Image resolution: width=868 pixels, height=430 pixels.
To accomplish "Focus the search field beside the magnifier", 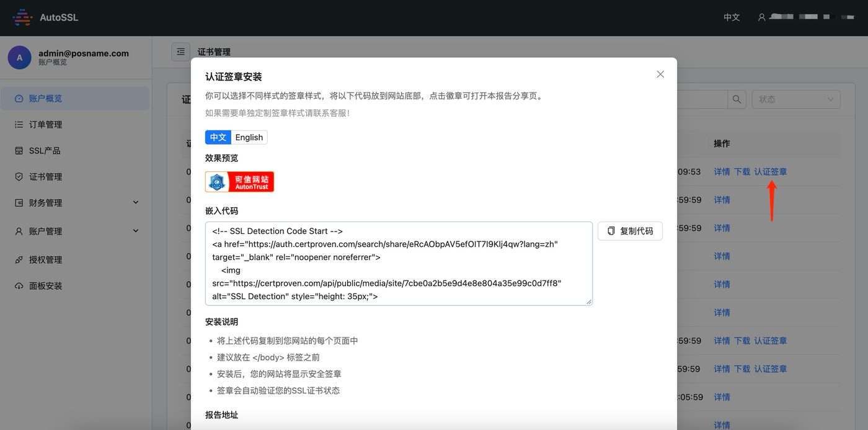I will pyautogui.click(x=702, y=99).
